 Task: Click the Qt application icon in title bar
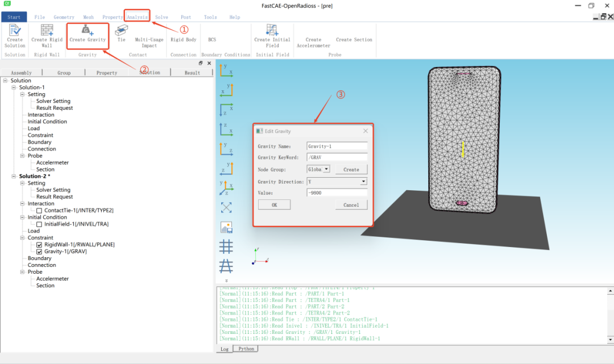pyautogui.click(x=7, y=3)
